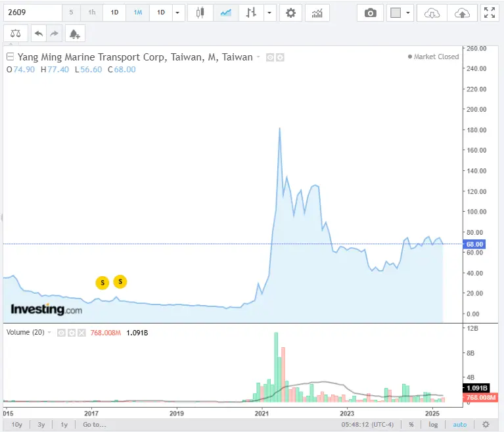Select the 5 minute interval
This screenshot has width=504, height=432.
[71, 12]
